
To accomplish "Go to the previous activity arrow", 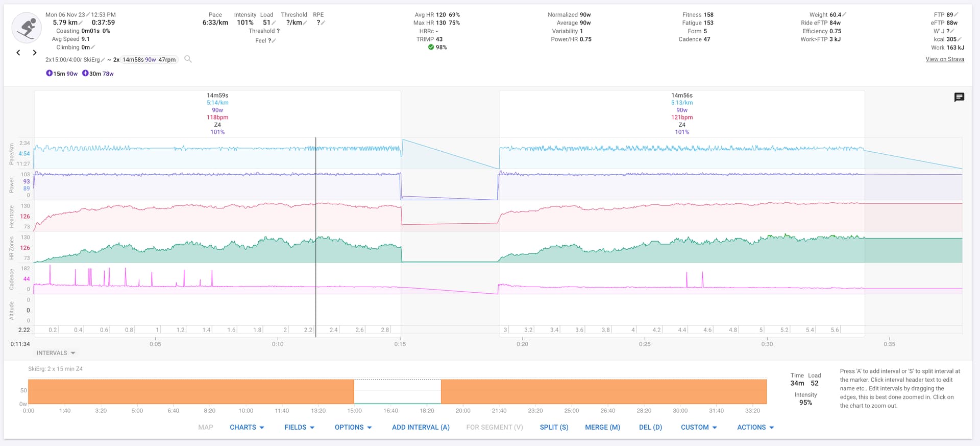I will coord(18,53).
